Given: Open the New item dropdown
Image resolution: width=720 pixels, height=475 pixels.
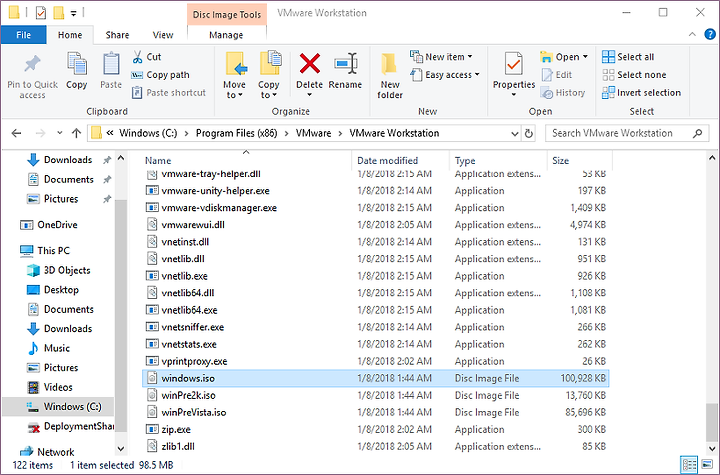Looking at the screenshot, I should coord(441,57).
